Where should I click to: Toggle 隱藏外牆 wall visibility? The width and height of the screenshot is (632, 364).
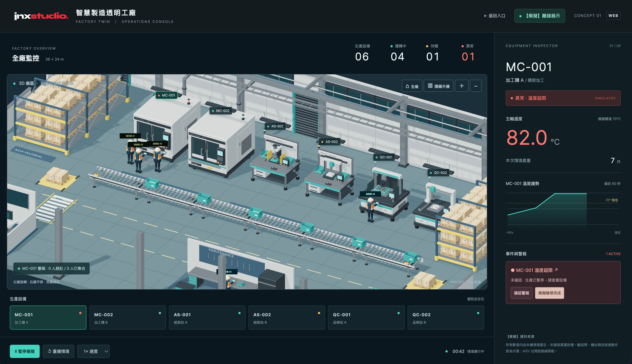438,86
